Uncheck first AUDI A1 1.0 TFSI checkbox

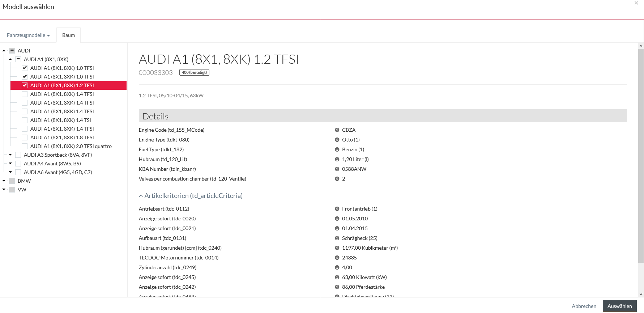pos(25,68)
